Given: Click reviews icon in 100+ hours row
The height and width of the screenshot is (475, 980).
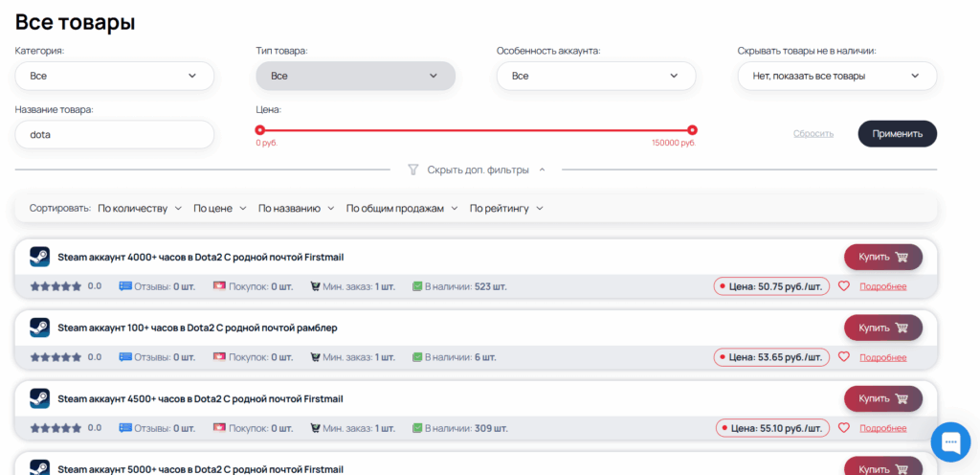Looking at the screenshot, I should pyautogui.click(x=125, y=357).
